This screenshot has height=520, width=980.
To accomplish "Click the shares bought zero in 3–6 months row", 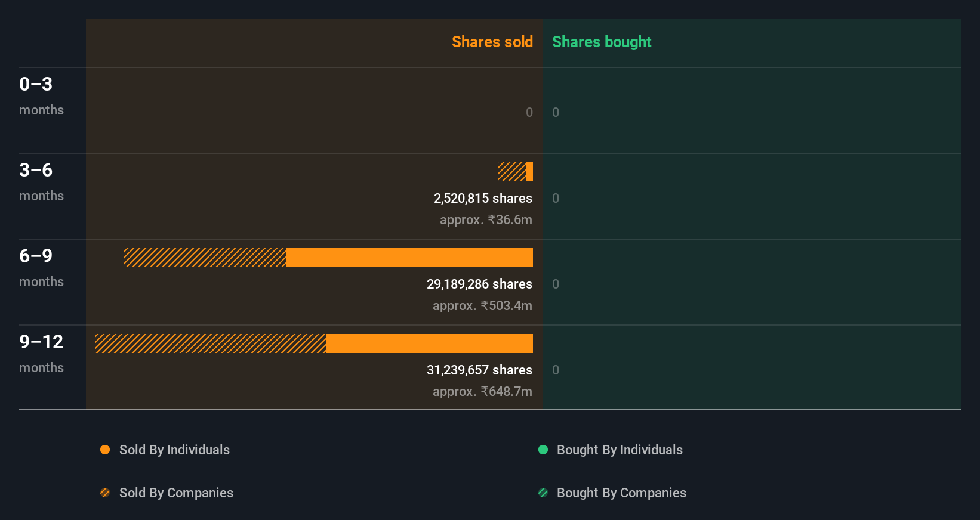I will point(556,198).
